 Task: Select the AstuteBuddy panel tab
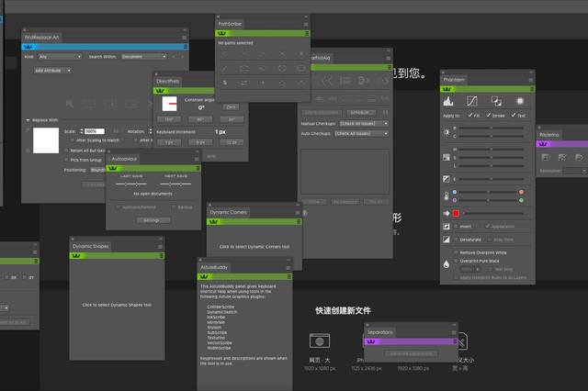coord(214,267)
